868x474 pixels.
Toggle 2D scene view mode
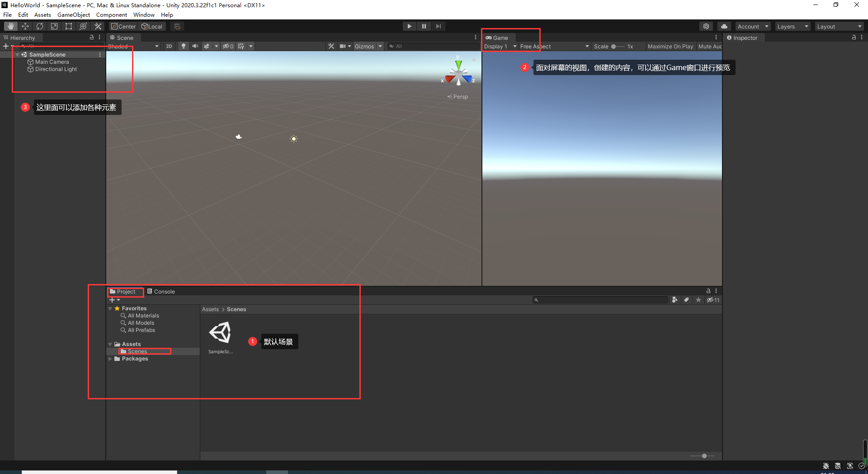[169, 46]
